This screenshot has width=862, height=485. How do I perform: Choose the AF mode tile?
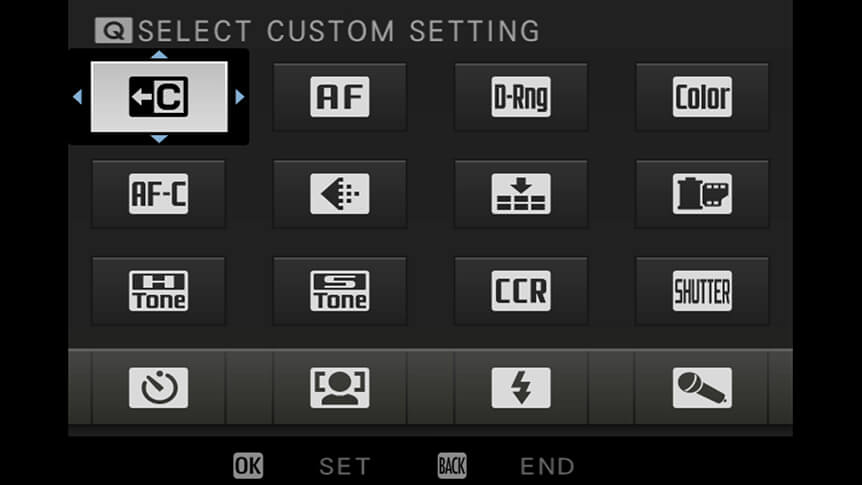(340, 97)
